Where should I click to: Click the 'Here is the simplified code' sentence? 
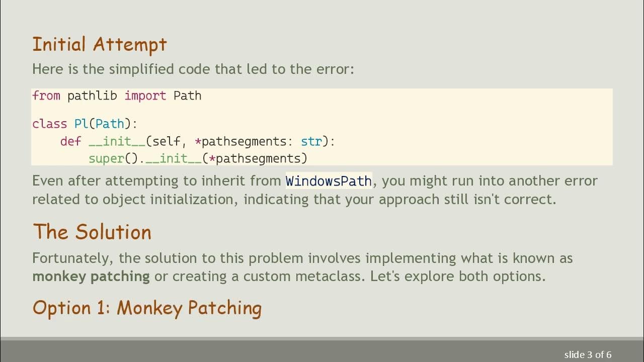(x=193, y=69)
